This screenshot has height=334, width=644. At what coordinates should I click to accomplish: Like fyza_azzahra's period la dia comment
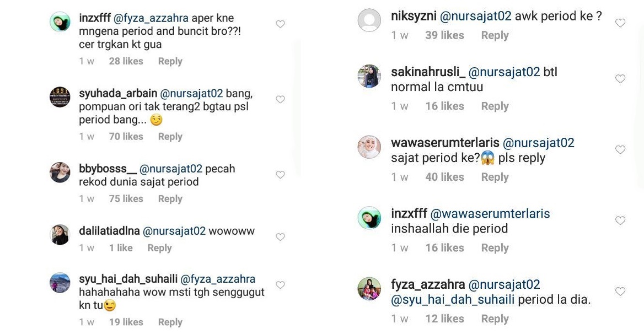click(x=620, y=292)
